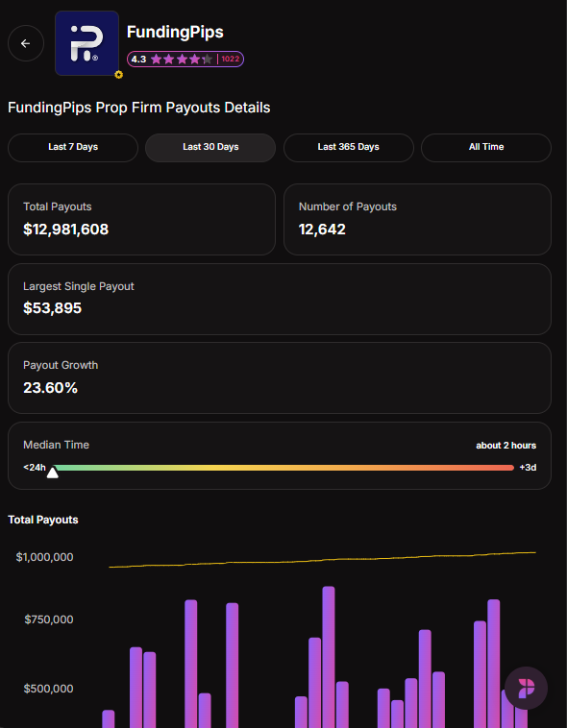
Task: Click the $750,000 axis label
Action: (x=49, y=619)
